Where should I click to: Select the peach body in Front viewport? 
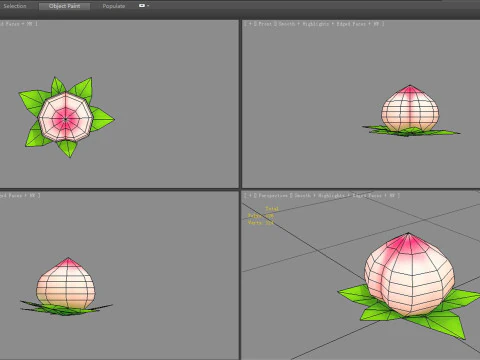[410, 108]
